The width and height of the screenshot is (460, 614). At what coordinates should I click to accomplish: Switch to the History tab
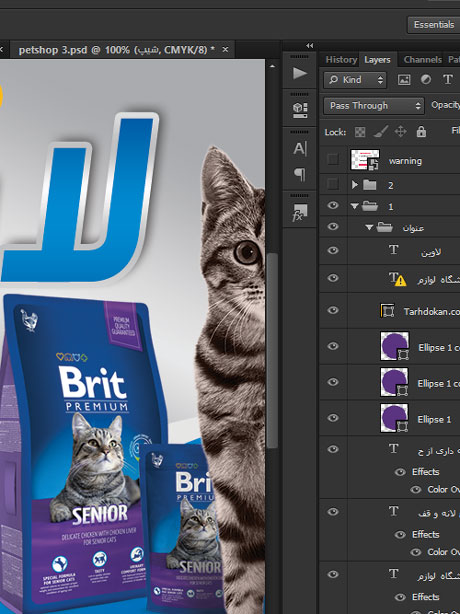tap(341, 60)
